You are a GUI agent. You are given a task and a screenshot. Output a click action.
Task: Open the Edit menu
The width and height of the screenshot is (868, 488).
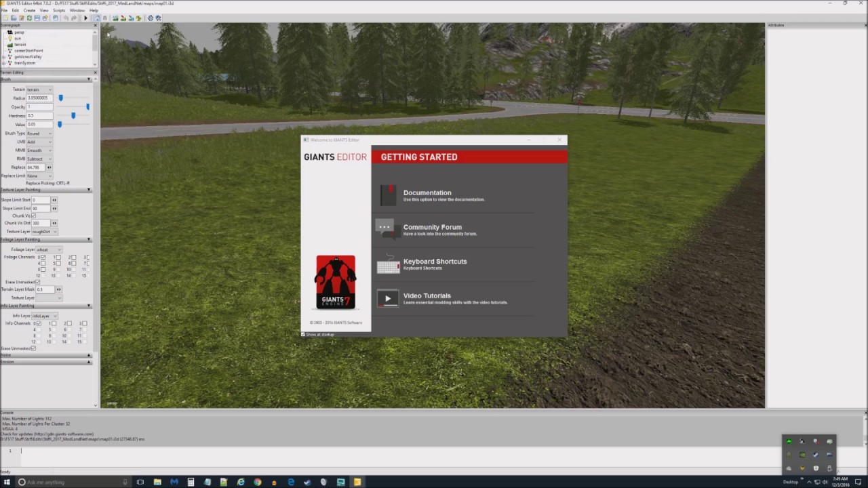click(x=15, y=10)
